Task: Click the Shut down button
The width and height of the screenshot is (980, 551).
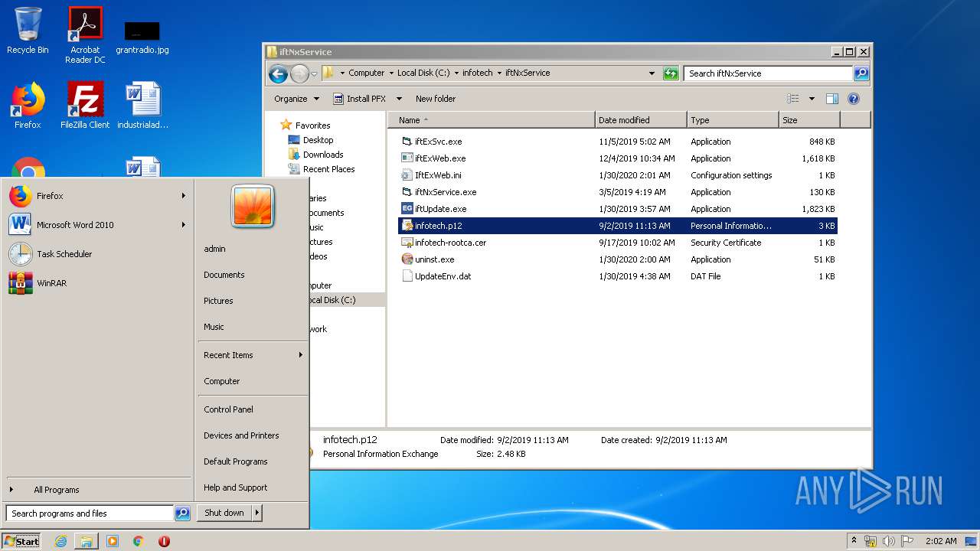Action: 224,514
